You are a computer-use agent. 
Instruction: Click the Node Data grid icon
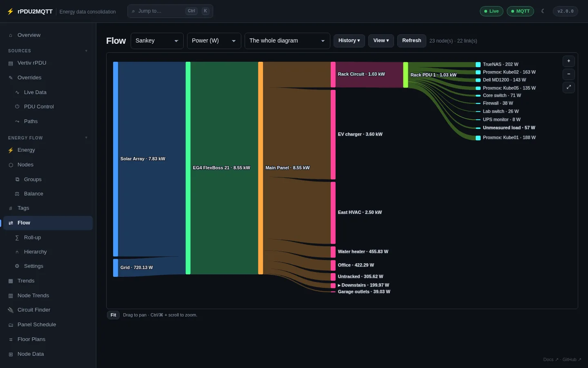(x=11, y=354)
